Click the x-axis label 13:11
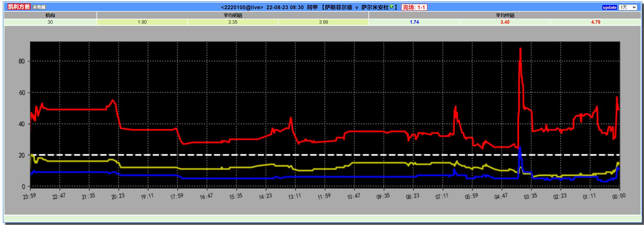The image size is (644, 225). pyautogui.click(x=294, y=196)
